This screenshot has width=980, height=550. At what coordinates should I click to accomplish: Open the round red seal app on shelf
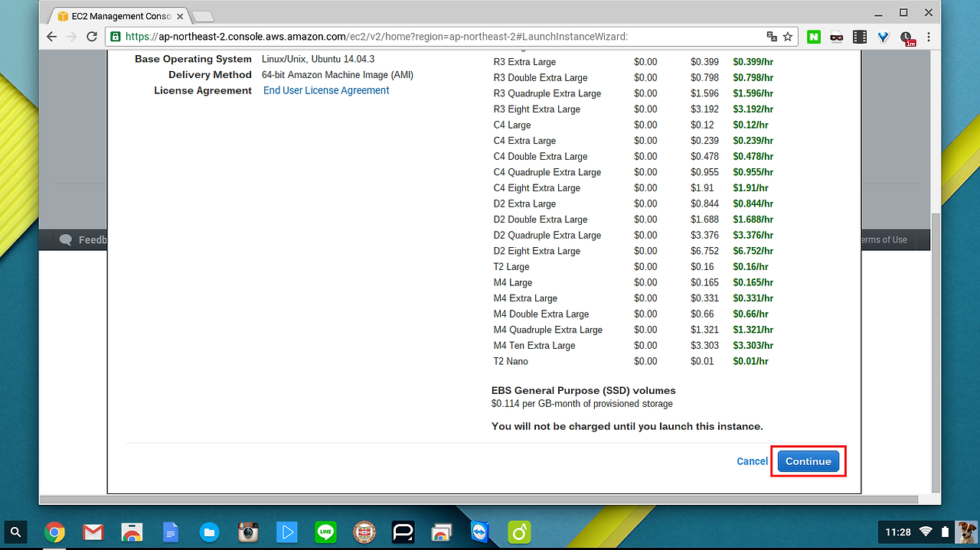pos(364,532)
